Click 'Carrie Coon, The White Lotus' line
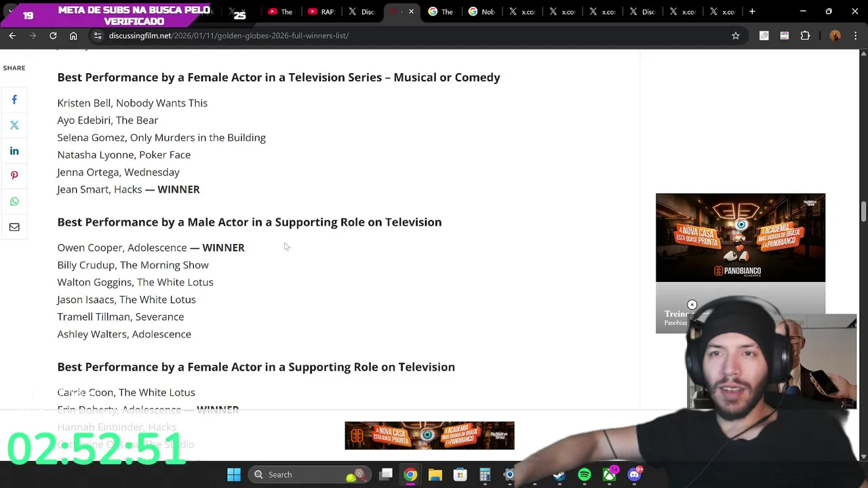The height and width of the screenshot is (488, 868). [x=126, y=392]
